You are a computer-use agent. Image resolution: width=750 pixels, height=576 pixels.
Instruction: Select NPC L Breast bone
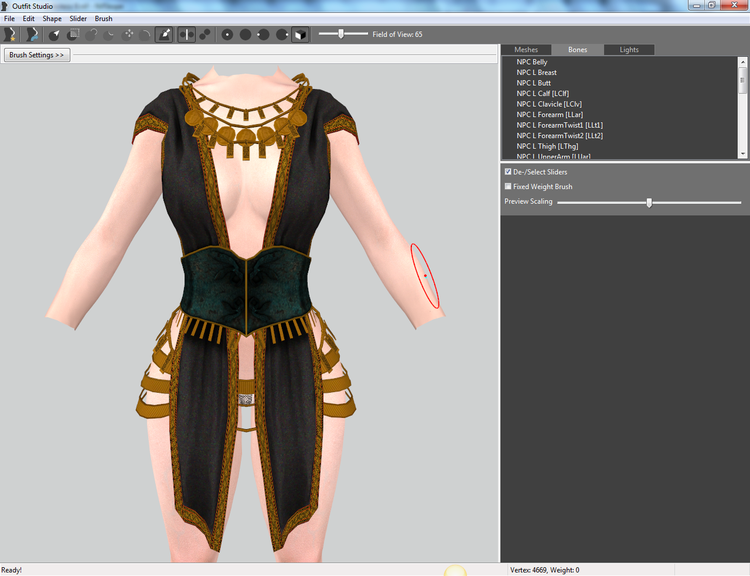click(537, 72)
